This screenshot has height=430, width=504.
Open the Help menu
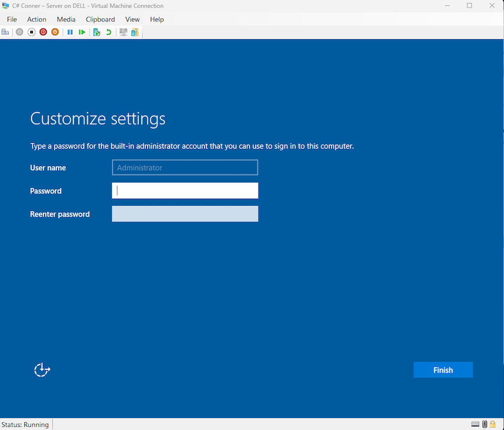pyautogui.click(x=157, y=19)
